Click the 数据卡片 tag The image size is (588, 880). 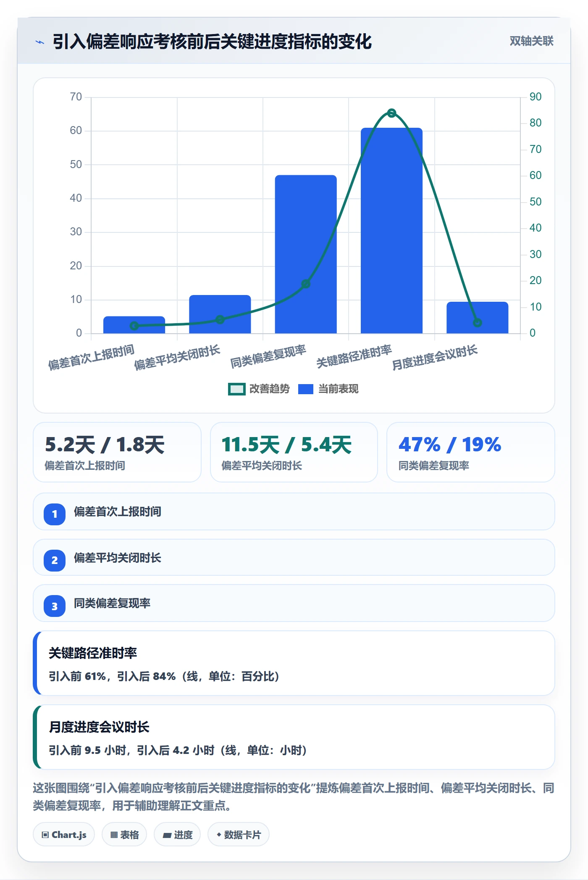pos(239,835)
